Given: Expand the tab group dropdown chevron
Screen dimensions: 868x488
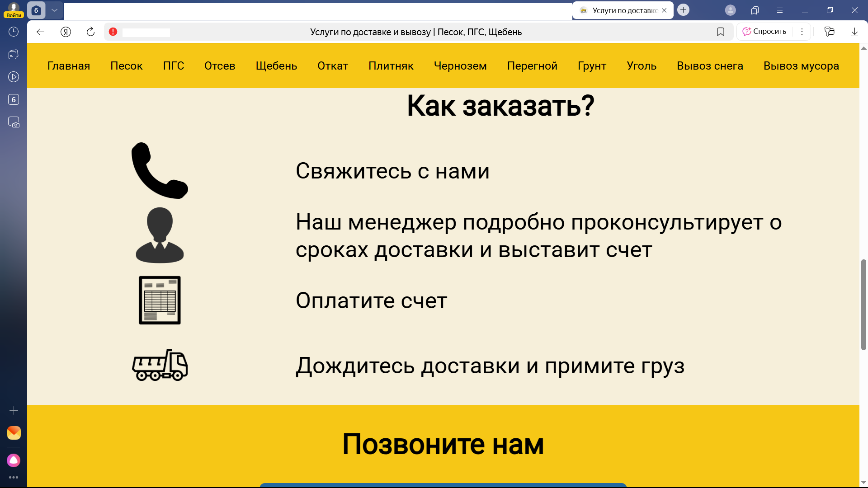Looking at the screenshot, I should (x=54, y=10).
